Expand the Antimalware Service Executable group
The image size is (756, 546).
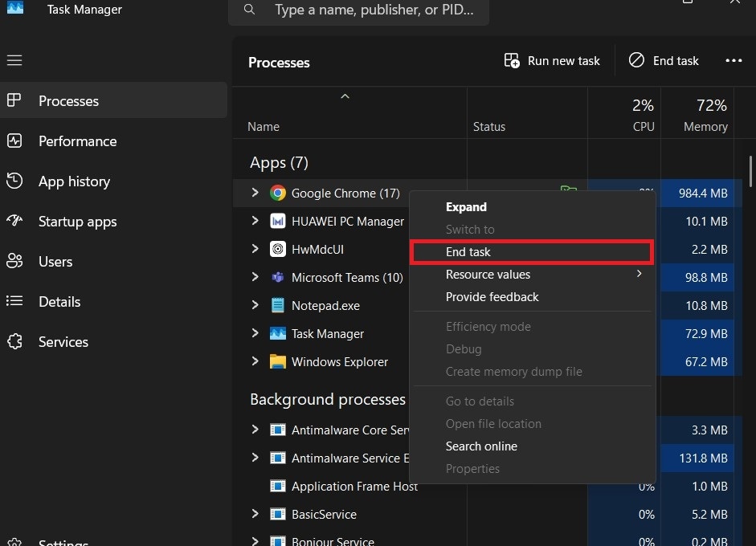[x=255, y=457]
